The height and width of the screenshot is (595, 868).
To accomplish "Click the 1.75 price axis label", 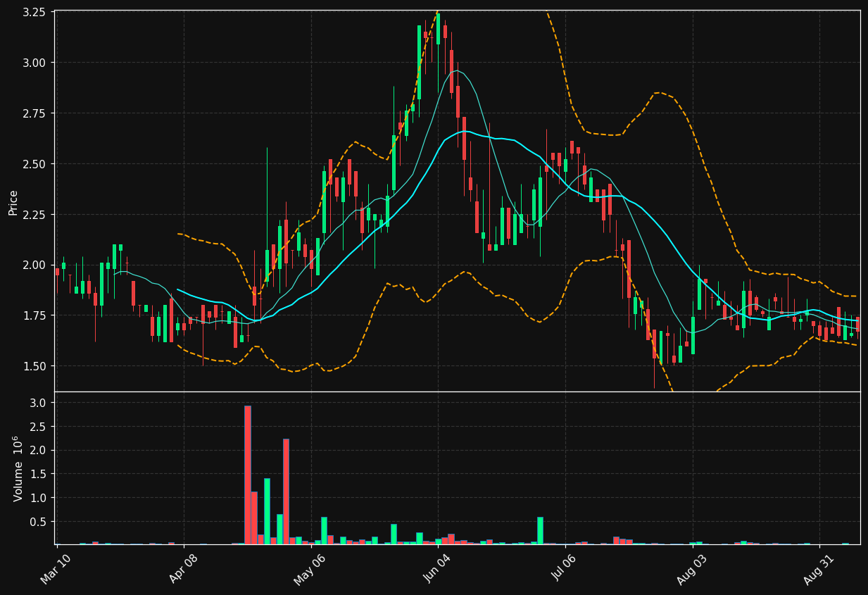I will click(x=35, y=315).
